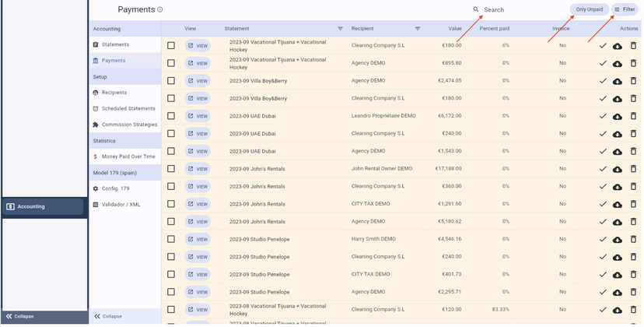Viewport: 644px width, 327px height.
Task: Mark Cleaning Company €180.00 Tijuana payment as paid
Action: coord(603,46)
